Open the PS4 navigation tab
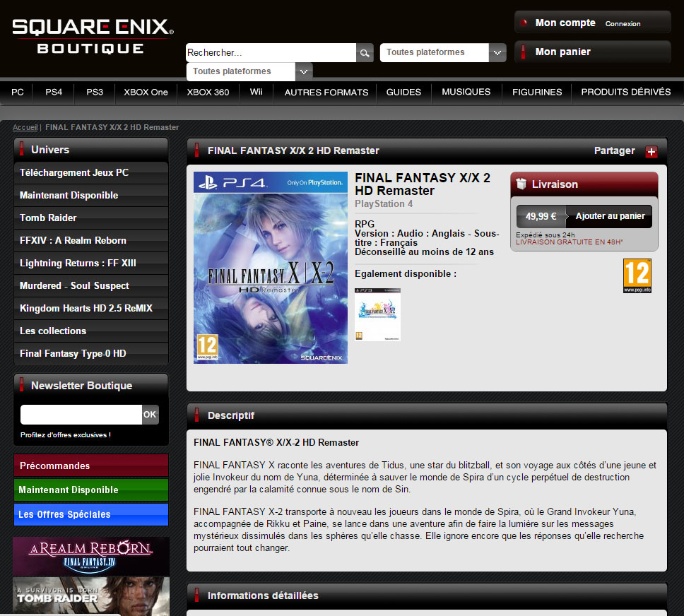 pyautogui.click(x=54, y=92)
